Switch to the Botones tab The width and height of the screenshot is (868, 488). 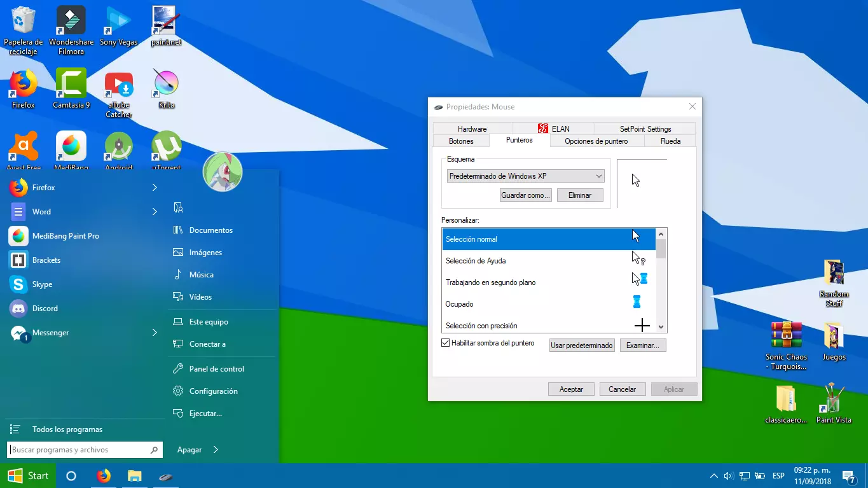click(461, 141)
